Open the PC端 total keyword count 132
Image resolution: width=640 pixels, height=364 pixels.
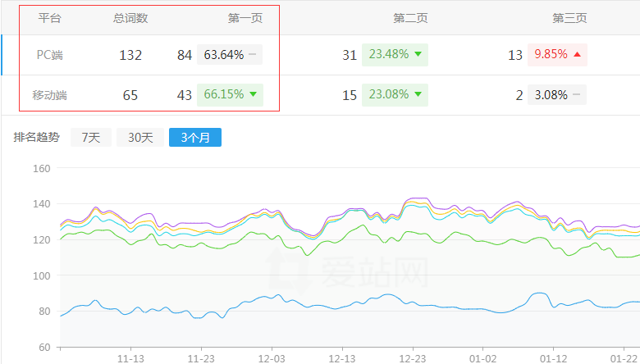[x=130, y=55]
